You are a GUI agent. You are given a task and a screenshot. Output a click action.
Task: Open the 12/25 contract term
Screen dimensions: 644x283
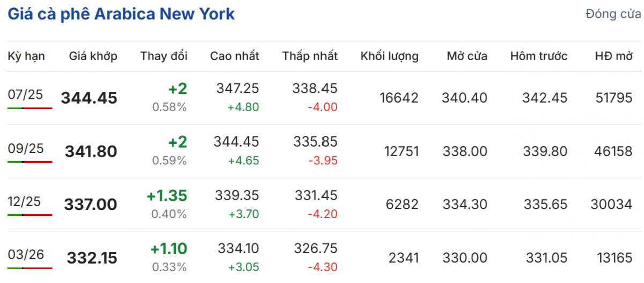click(x=25, y=201)
